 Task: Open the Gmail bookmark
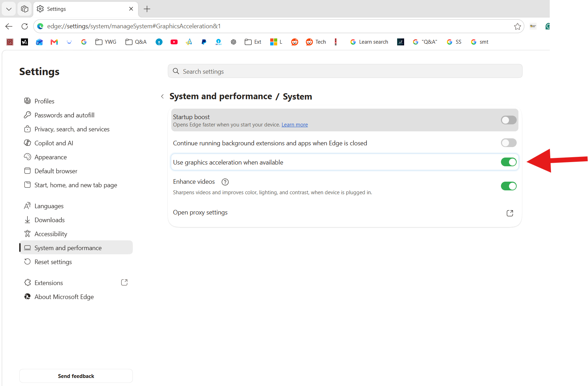[54, 42]
